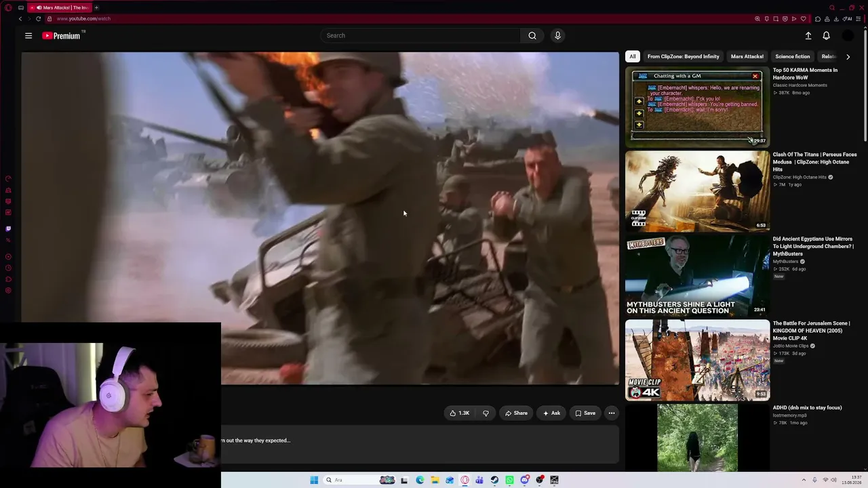
Task: Go to YouTube Premium home logo
Action: pyautogui.click(x=61, y=36)
